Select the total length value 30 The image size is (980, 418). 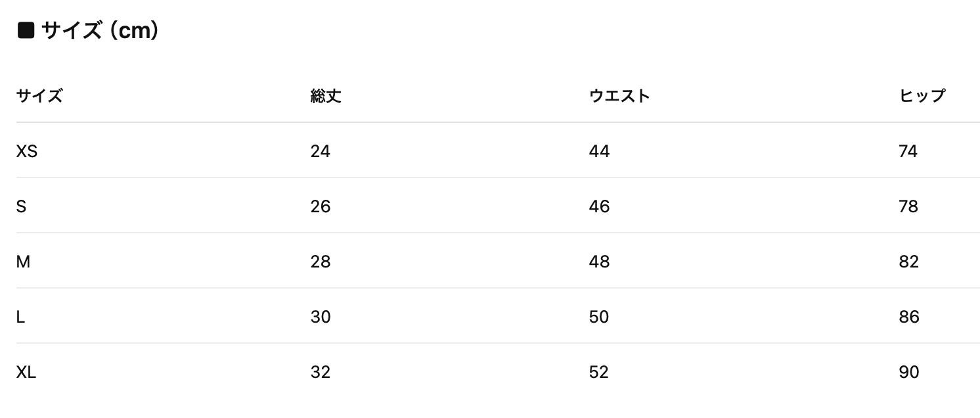pos(321,317)
